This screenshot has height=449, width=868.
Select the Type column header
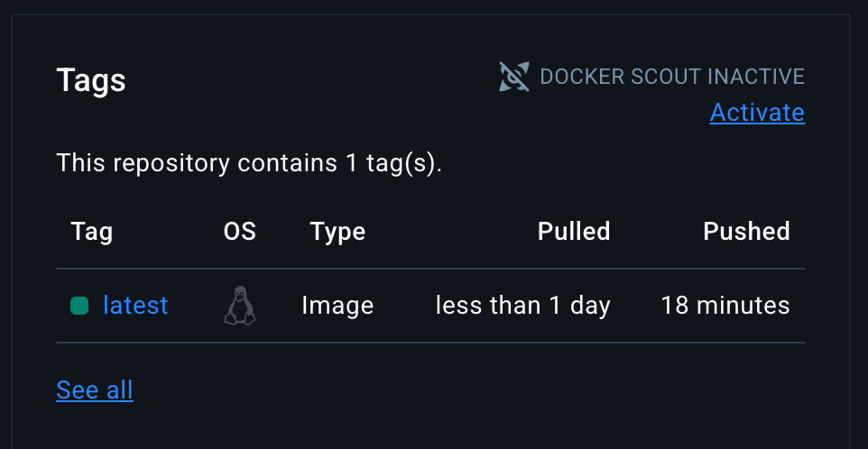(337, 232)
